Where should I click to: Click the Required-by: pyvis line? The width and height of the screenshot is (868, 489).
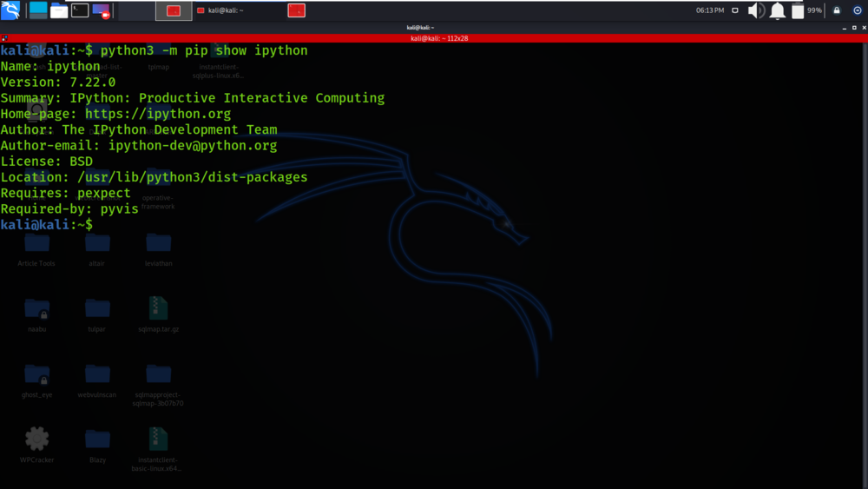click(x=69, y=209)
